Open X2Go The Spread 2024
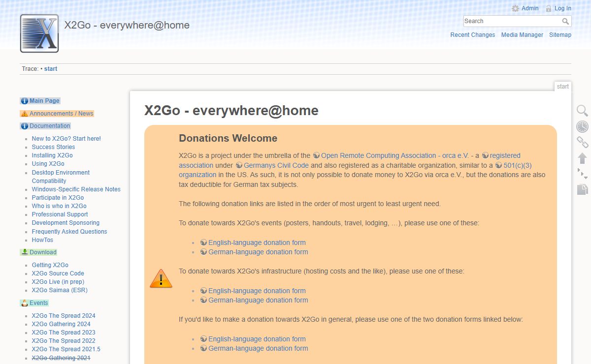The image size is (591, 364). (64, 316)
